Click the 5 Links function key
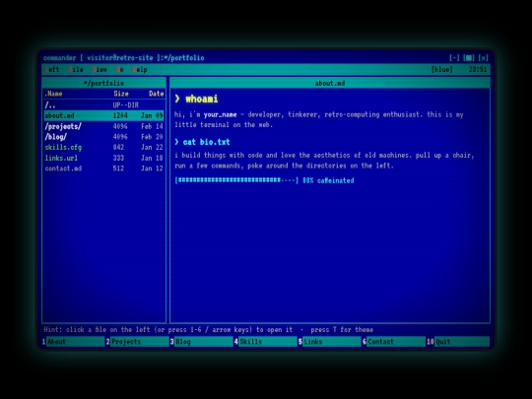The width and height of the screenshot is (532, 399). click(330, 342)
